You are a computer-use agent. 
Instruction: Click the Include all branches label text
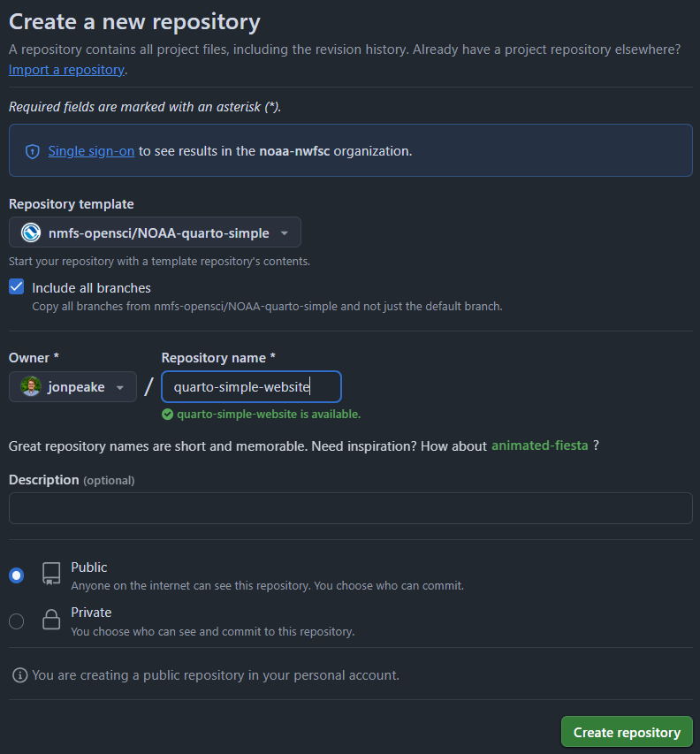tap(91, 288)
